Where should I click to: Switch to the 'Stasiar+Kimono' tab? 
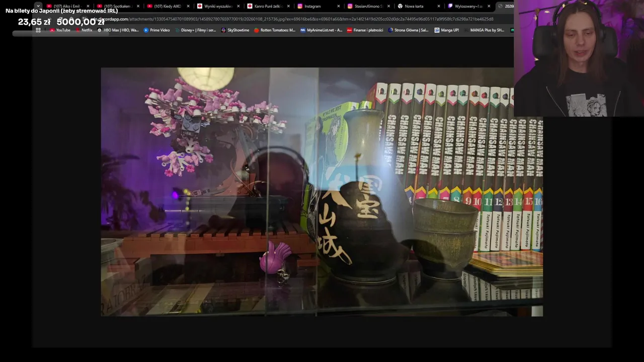point(368,6)
